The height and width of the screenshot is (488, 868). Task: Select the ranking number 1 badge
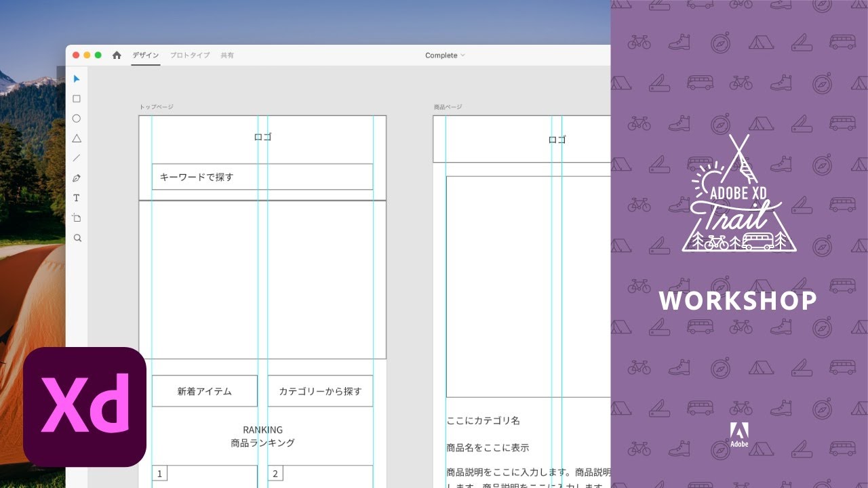pyautogui.click(x=159, y=473)
